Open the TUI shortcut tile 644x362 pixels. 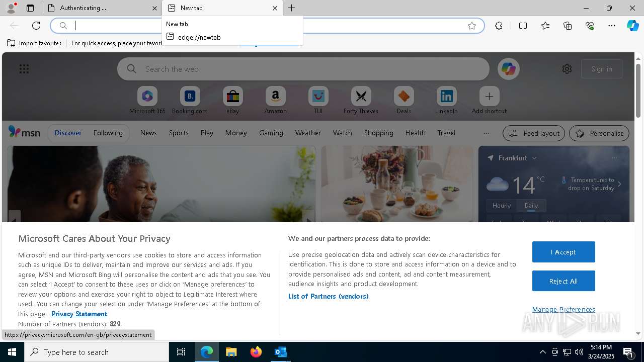[318, 101]
